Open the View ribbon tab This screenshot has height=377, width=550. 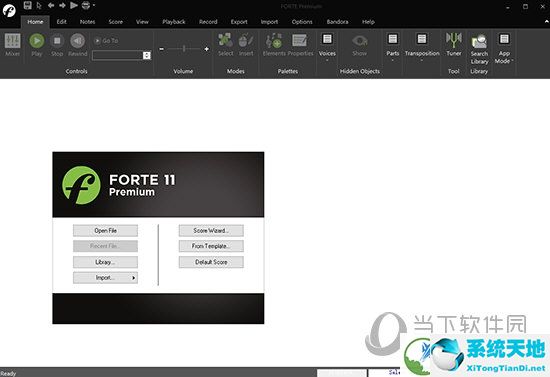point(142,22)
